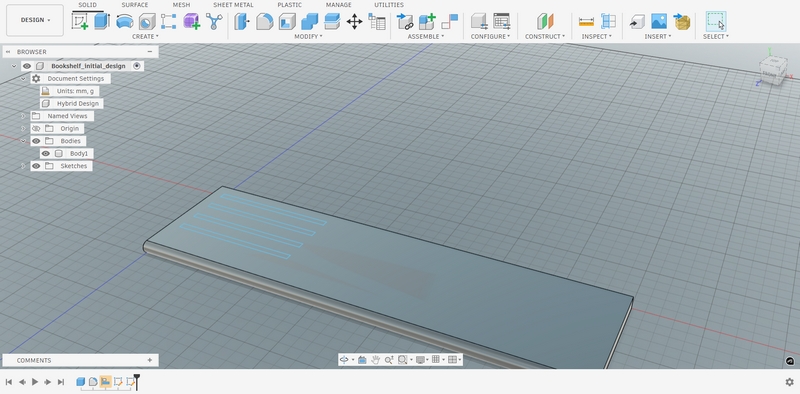Open timeline settings gear
This screenshot has width=800, height=394.
790,382
